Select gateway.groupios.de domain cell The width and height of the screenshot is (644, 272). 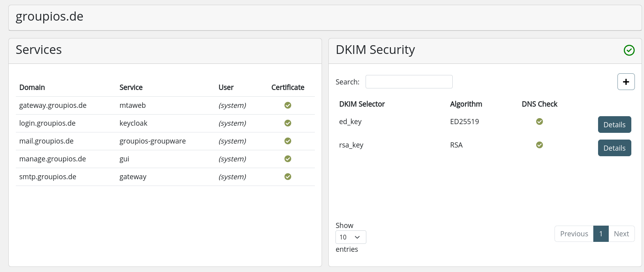click(x=53, y=105)
